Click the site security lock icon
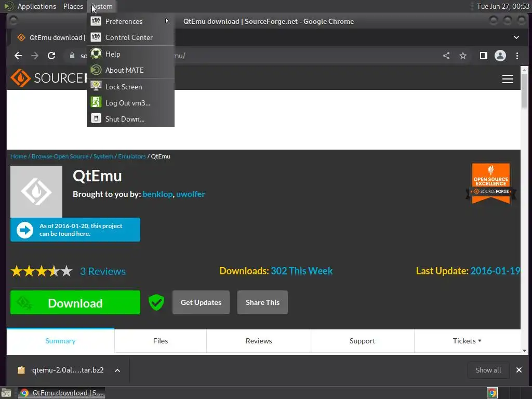532x399 pixels. 72,56
